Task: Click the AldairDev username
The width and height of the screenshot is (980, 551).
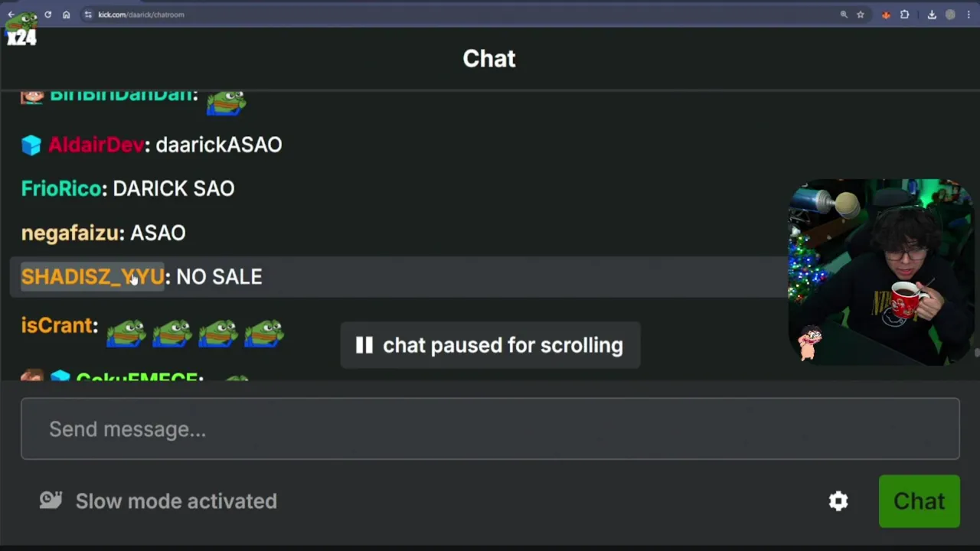Action: (x=96, y=145)
